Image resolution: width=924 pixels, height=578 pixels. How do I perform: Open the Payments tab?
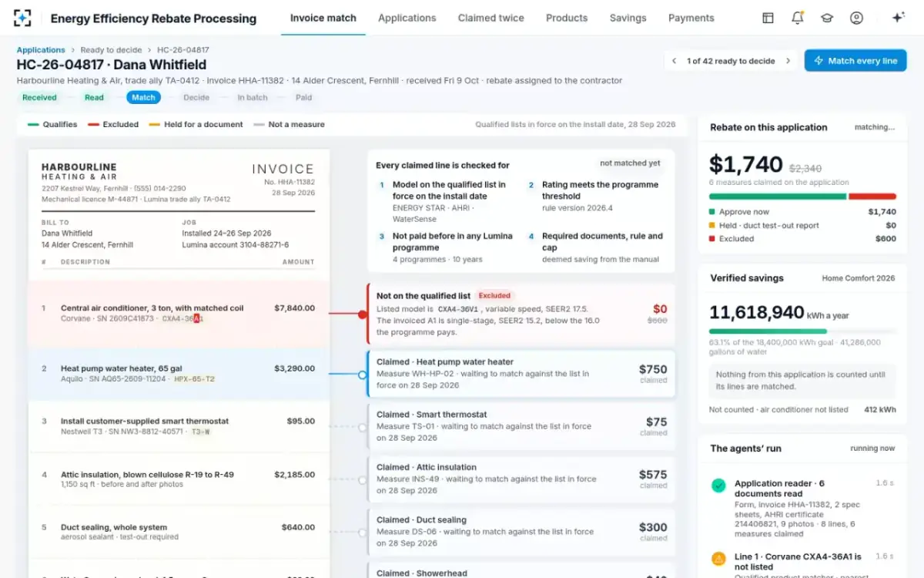(x=691, y=18)
